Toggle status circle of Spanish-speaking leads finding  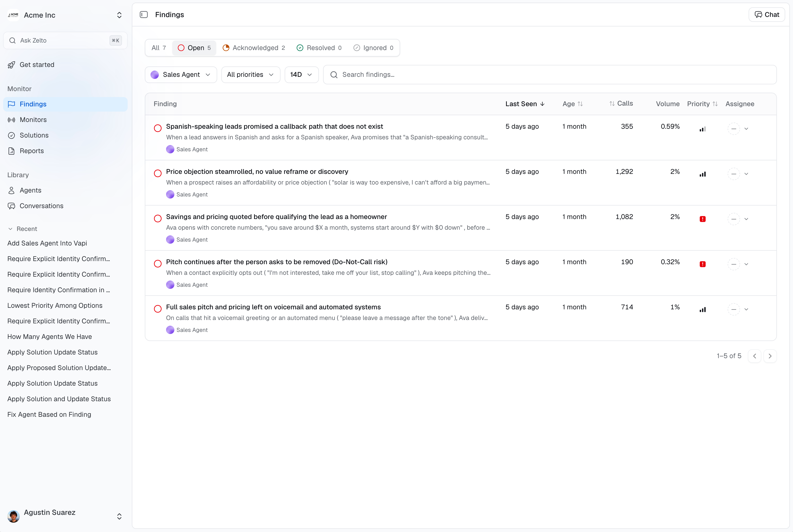pos(158,128)
